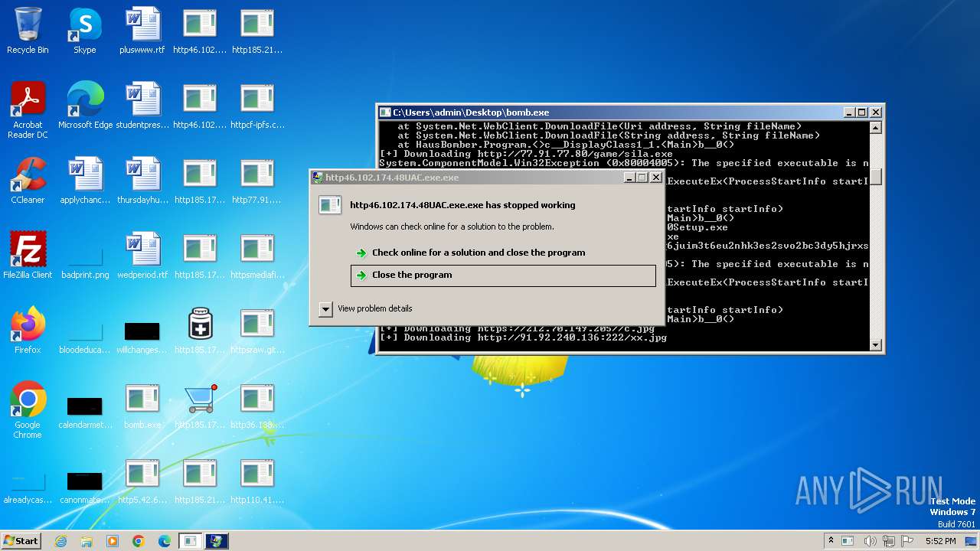Select the httpcf-ipfs.c... executable icon
This screenshot has height=551, width=980.
pyautogui.click(x=257, y=106)
